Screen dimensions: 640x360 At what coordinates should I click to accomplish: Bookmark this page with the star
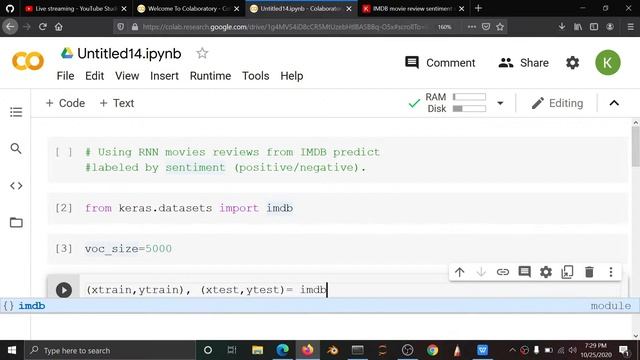[x=500, y=27]
